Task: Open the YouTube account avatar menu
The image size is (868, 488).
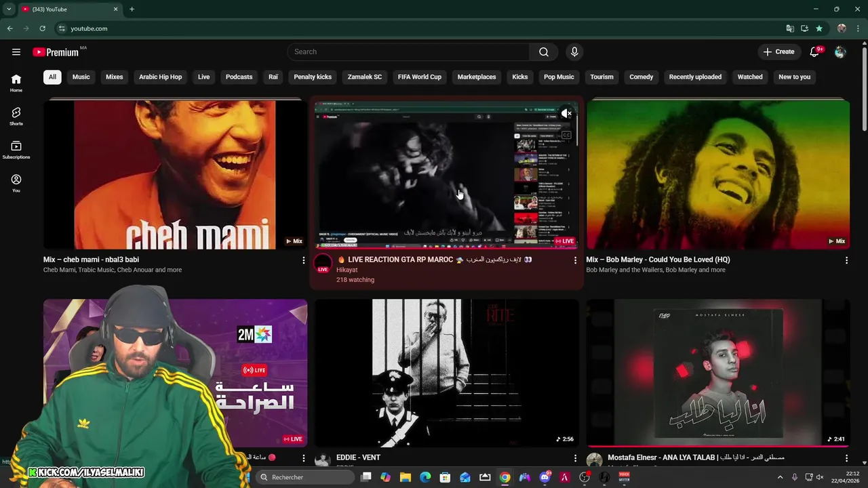Action: point(840,52)
